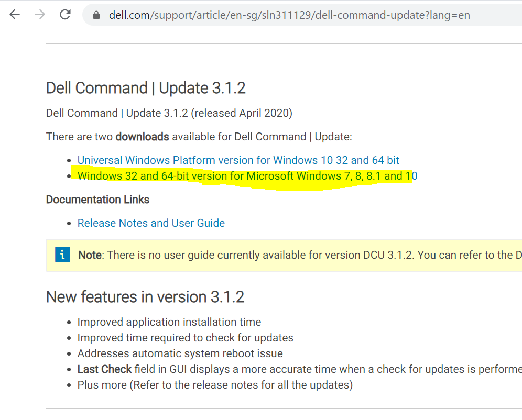Screen dimensions: 522x420
Task: Click the bold "downloads" word
Action: click(142, 137)
